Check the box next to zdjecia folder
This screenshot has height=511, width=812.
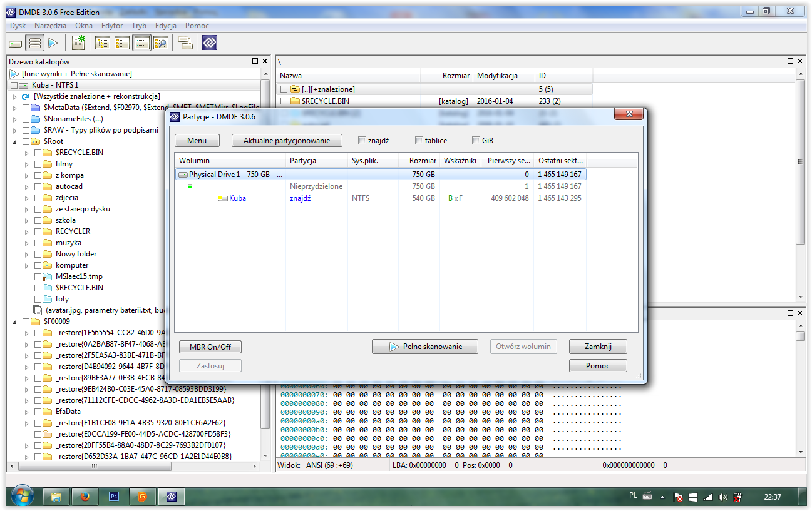click(38, 198)
